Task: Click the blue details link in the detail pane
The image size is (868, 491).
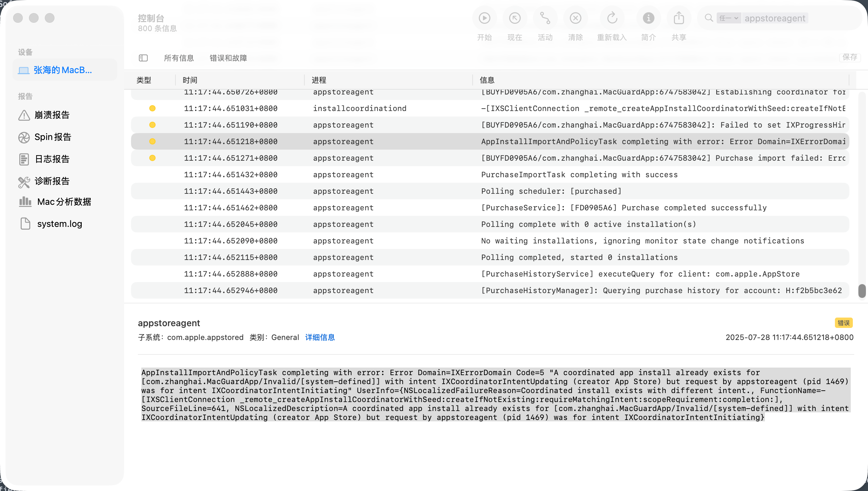Action: (x=320, y=337)
